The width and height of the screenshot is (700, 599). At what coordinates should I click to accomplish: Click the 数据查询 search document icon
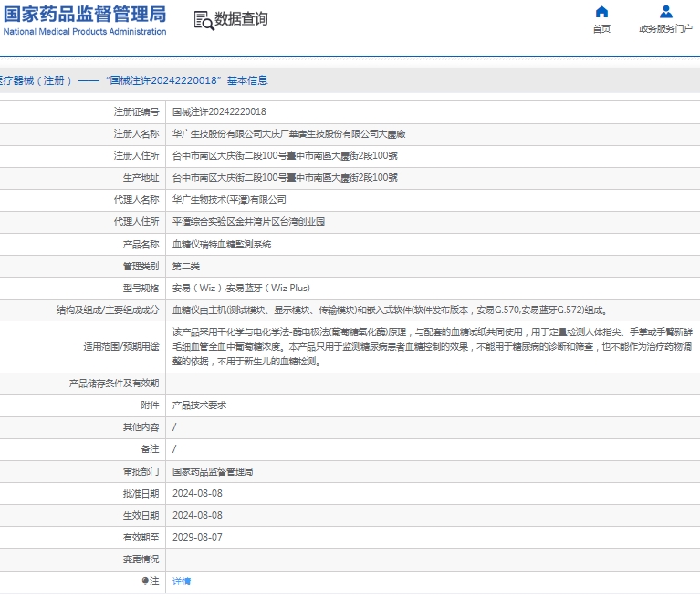click(x=204, y=21)
